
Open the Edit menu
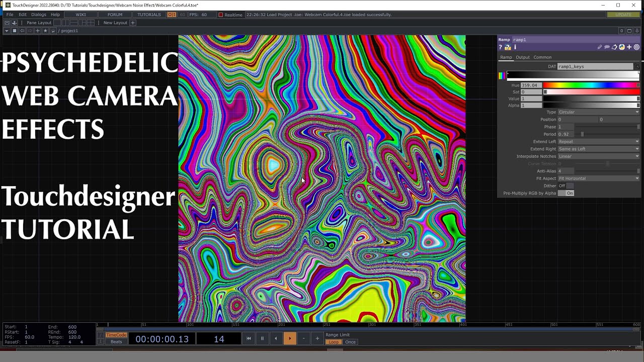23,15
